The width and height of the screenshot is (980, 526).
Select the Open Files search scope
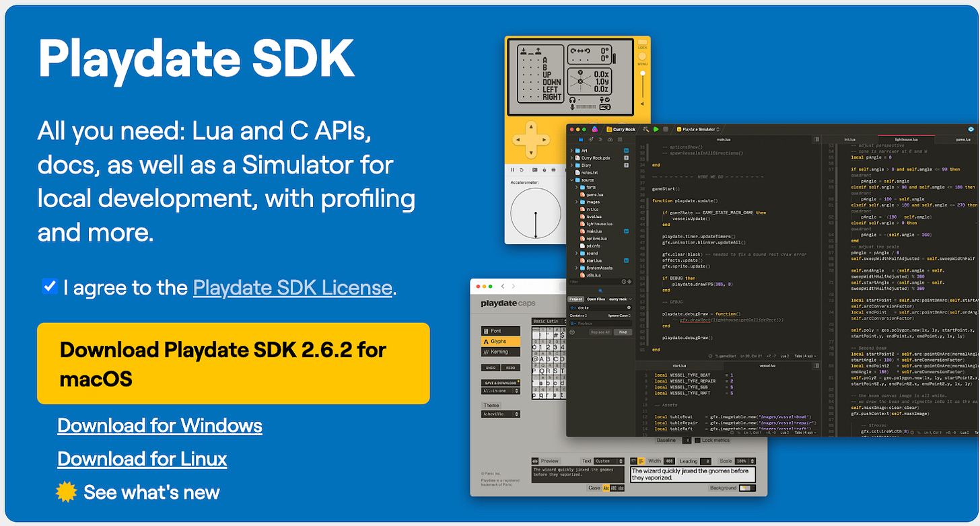click(596, 299)
